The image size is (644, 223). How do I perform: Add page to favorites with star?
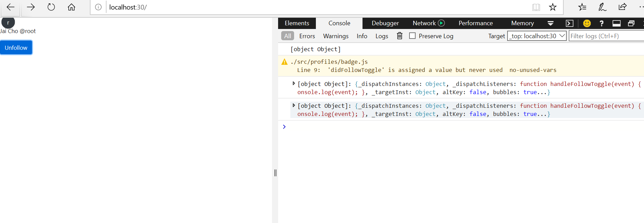553,7
